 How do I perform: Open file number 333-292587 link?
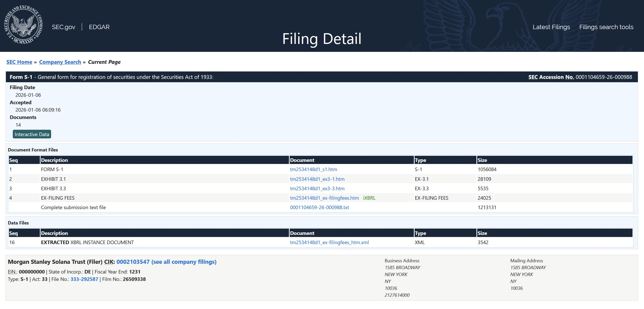tap(84, 279)
